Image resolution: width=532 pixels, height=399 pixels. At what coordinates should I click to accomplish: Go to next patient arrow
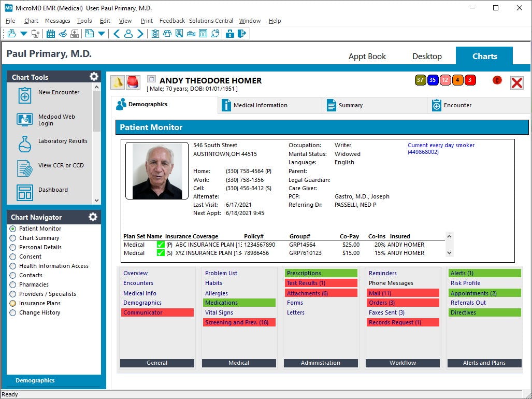click(x=140, y=34)
